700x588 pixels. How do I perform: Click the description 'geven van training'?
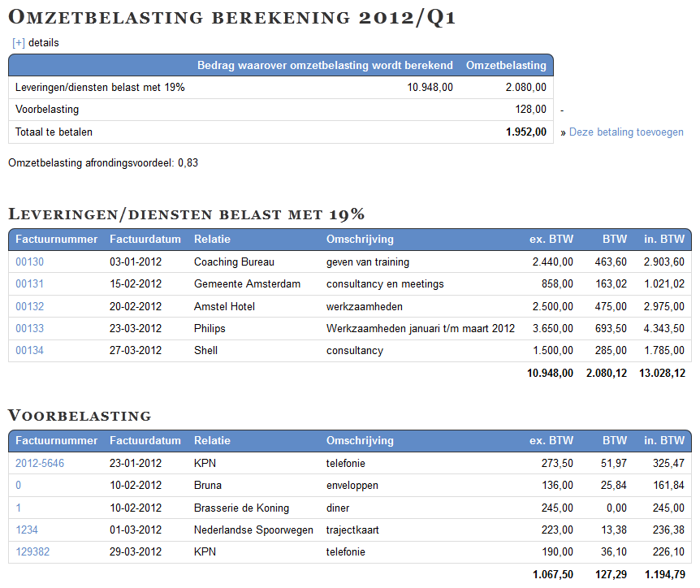[367, 262]
